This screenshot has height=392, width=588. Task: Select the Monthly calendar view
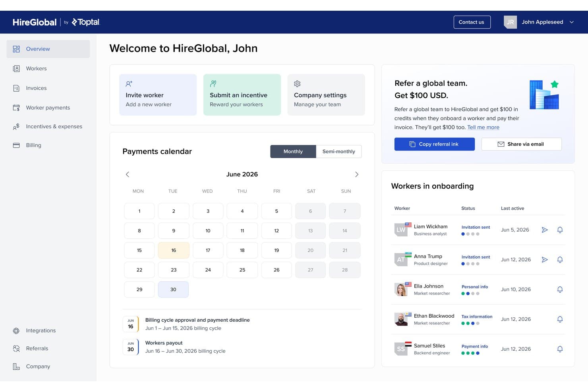point(293,151)
